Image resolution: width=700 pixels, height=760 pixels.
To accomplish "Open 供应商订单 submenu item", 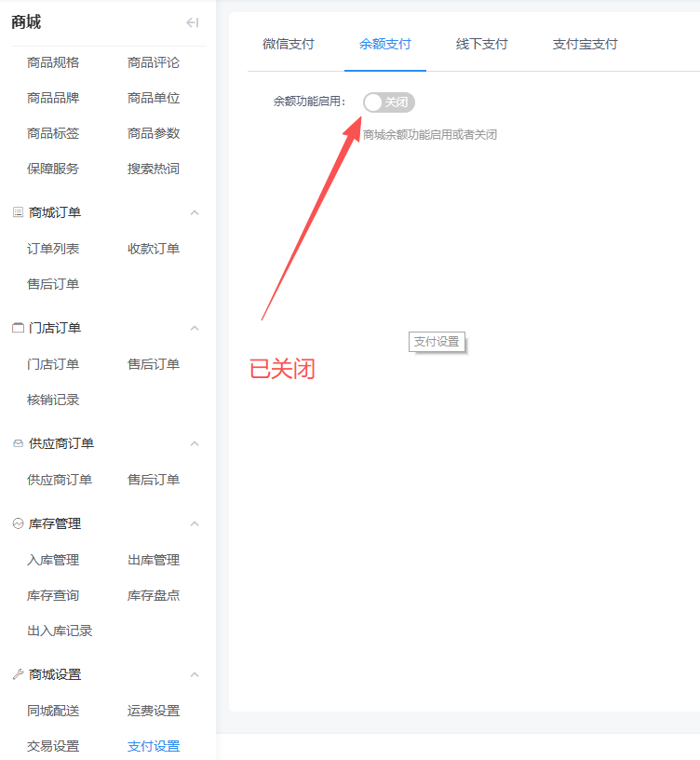I will click(x=60, y=480).
